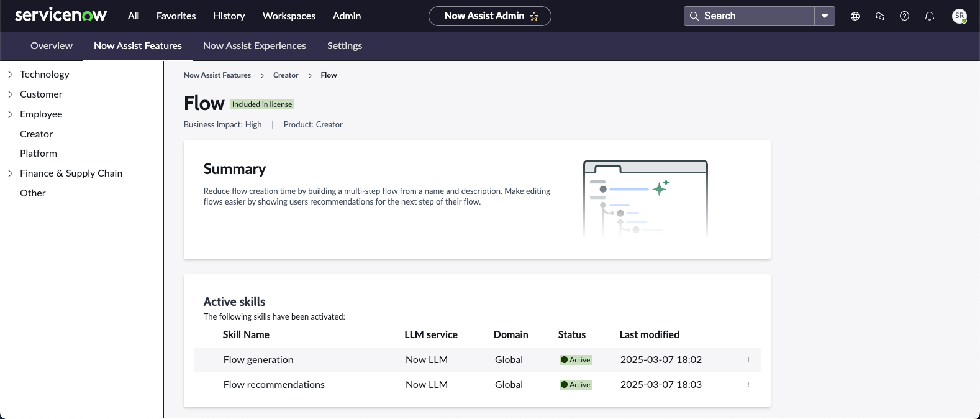Click the 2025-03-07 18:03 timestamp
Image resolution: width=980 pixels, height=419 pixels.
(661, 385)
